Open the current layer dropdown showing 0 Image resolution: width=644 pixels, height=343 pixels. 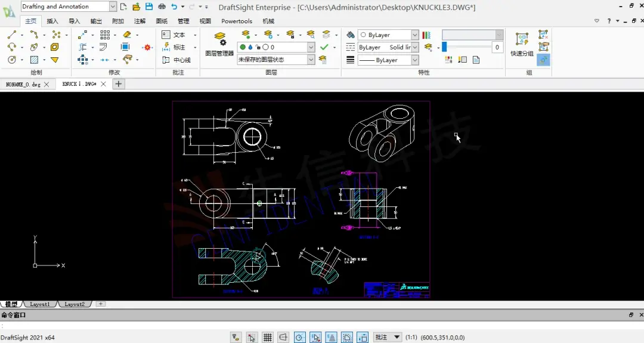275,47
